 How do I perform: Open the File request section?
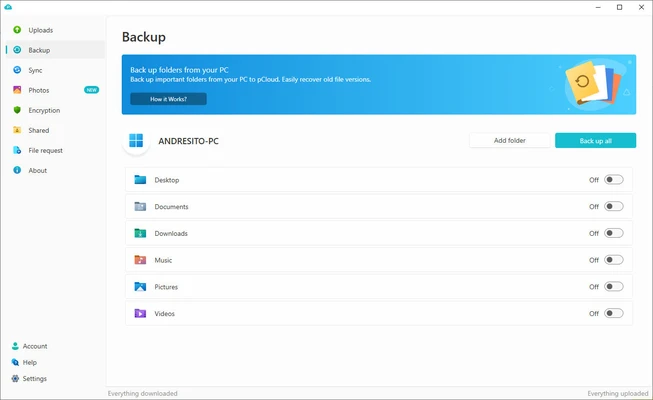55,150
